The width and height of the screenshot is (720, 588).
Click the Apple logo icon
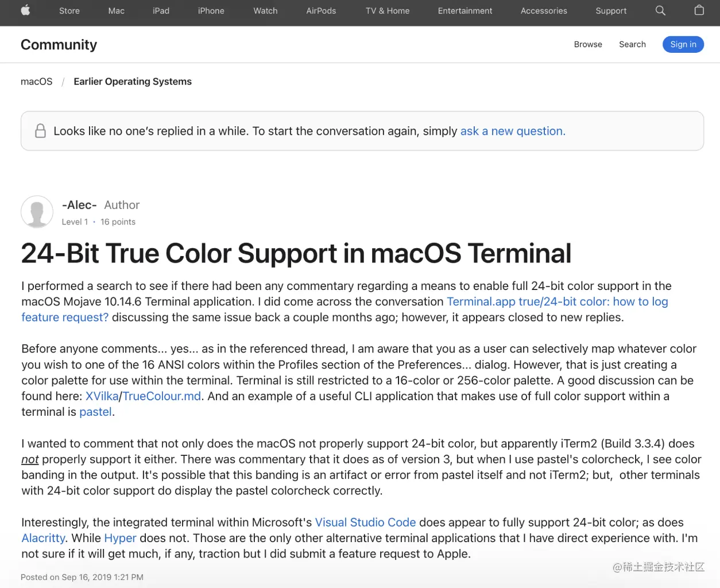(x=25, y=10)
